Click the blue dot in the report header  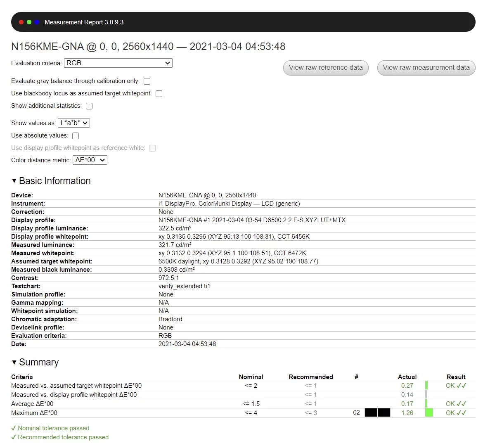point(37,22)
